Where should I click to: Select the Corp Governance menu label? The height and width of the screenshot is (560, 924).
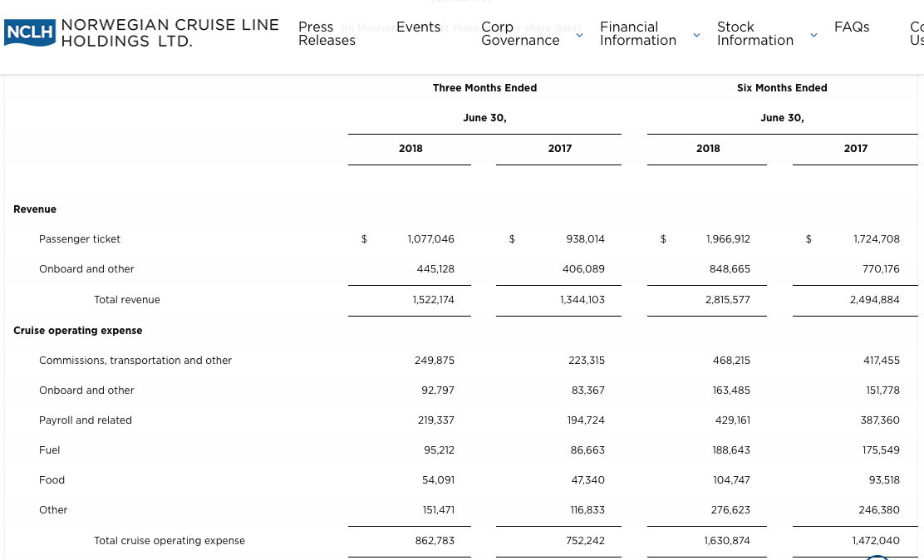click(520, 33)
